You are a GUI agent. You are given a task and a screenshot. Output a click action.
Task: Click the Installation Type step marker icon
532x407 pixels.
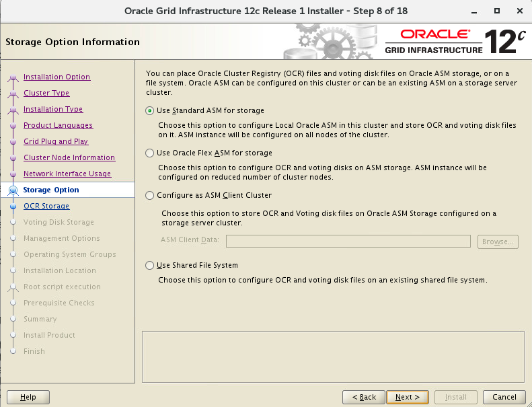pyautogui.click(x=13, y=110)
